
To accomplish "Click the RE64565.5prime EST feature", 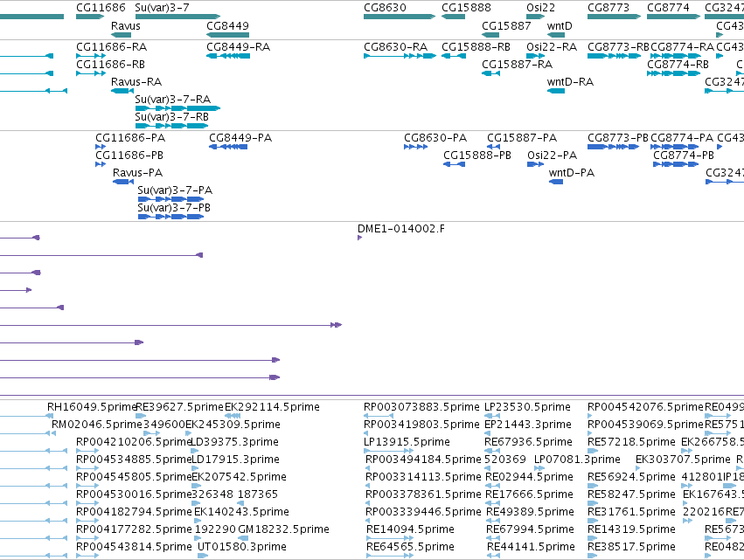I will pyautogui.click(x=390, y=556).
